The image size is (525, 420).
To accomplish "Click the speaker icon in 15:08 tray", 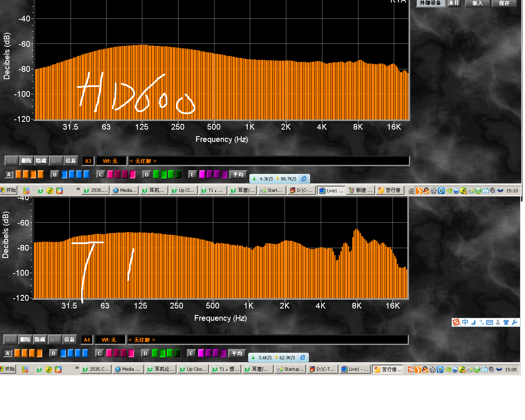I will (492, 370).
